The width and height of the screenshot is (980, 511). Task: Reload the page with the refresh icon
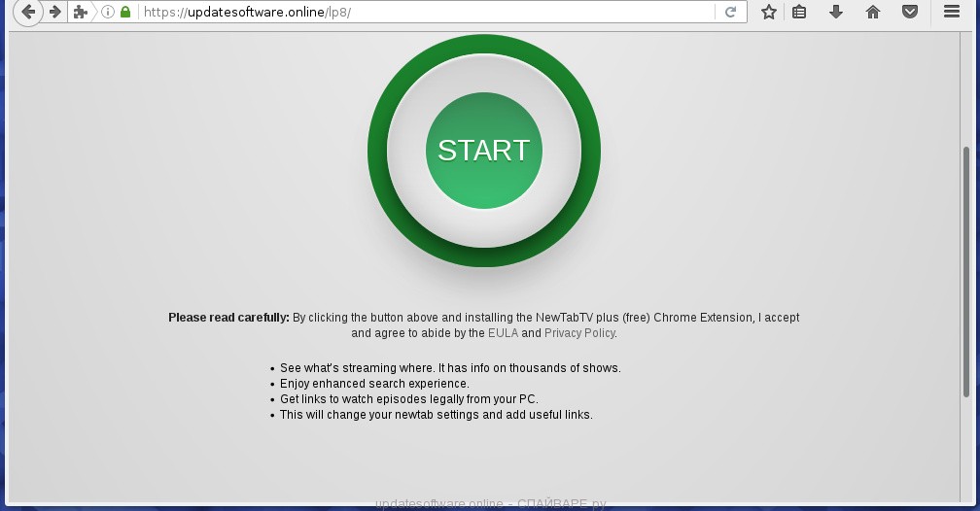tap(730, 13)
